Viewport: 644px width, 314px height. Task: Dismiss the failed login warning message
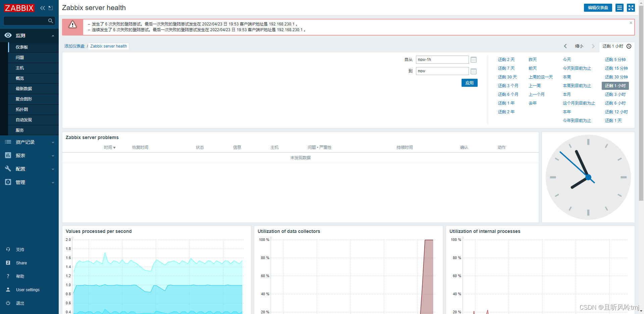pyautogui.click(x=631, y=23)
